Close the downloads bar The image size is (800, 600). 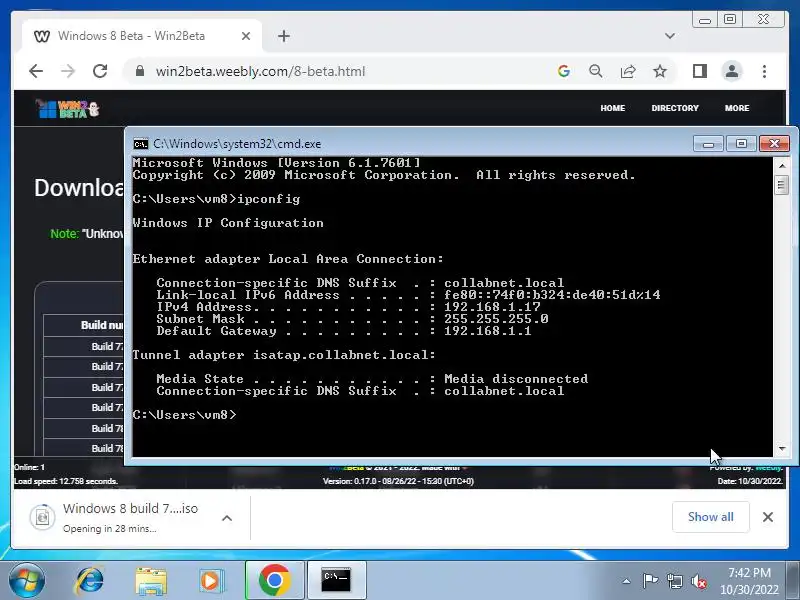click(x=767, y=517)
